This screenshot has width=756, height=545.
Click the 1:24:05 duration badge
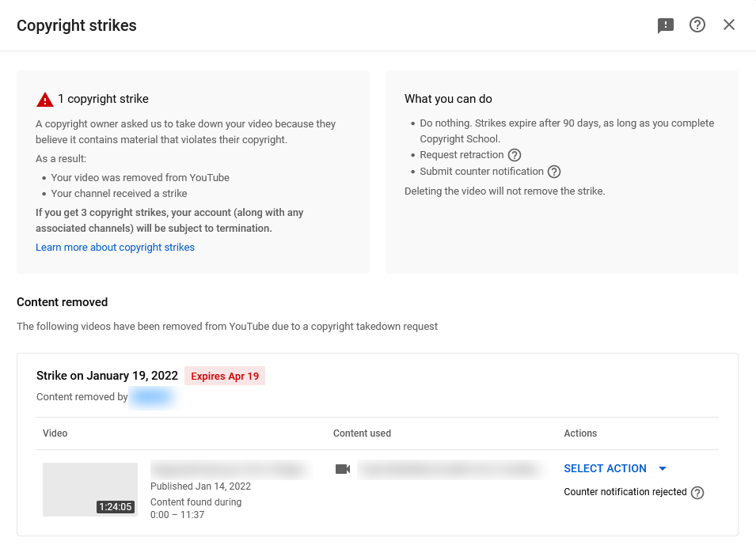(x=116, y=507)
